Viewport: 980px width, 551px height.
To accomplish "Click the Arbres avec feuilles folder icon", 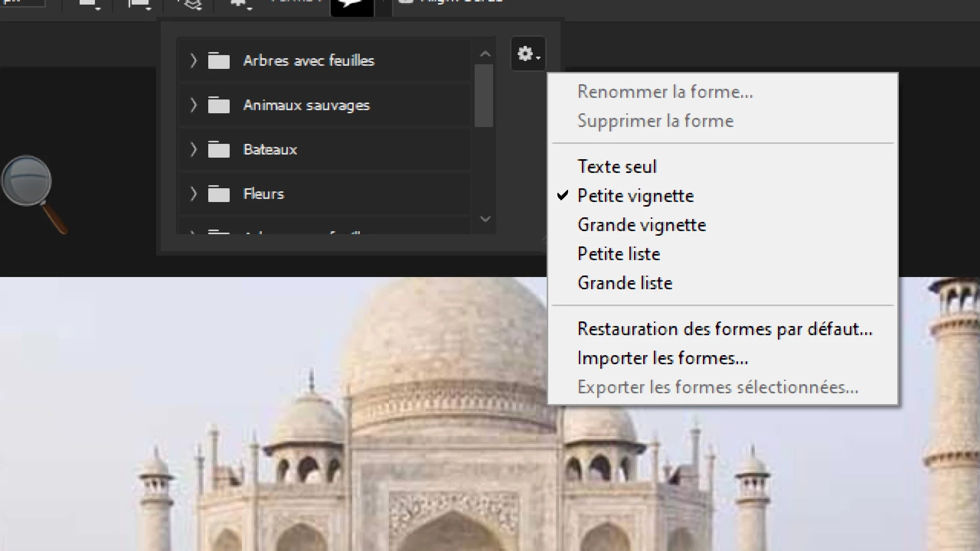I will pos(219,61).
